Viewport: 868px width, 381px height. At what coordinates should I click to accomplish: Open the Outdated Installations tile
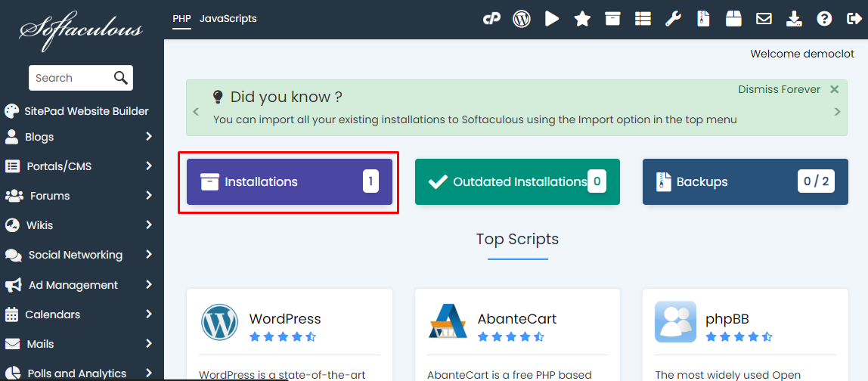click(x=518, y=181)
